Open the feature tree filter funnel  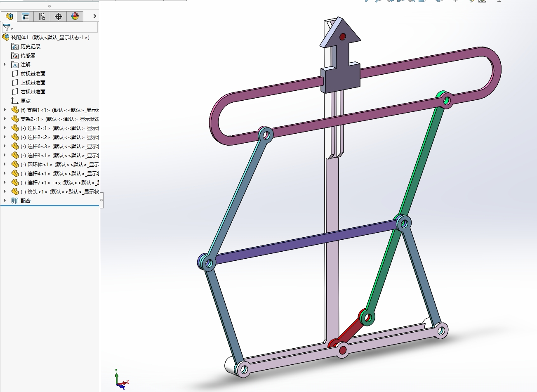(x=7, y=28)
